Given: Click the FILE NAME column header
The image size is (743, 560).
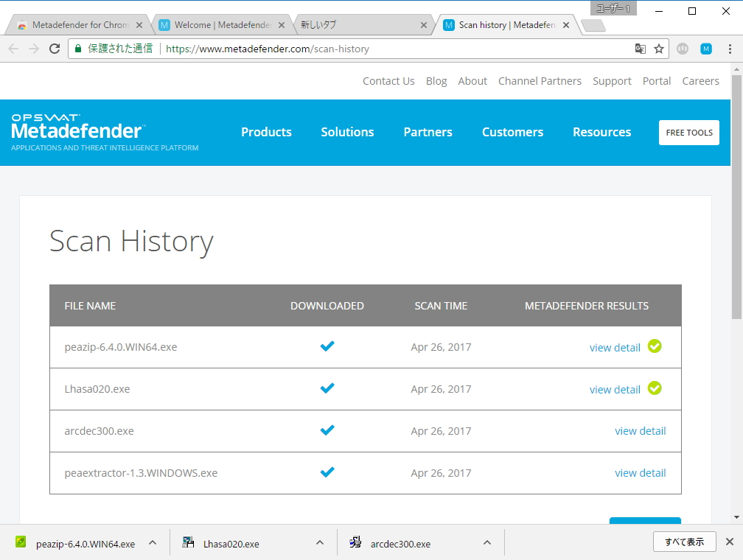Looking at the screenshot, I should click(x=90, y=306).
